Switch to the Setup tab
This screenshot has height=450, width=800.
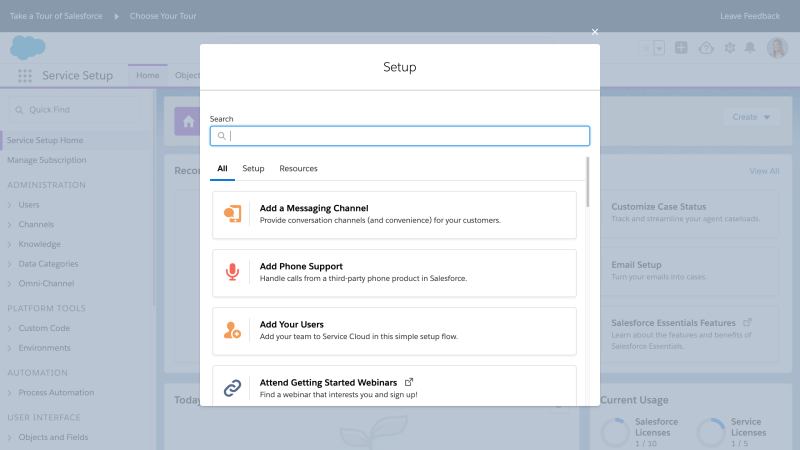(253, 168)
